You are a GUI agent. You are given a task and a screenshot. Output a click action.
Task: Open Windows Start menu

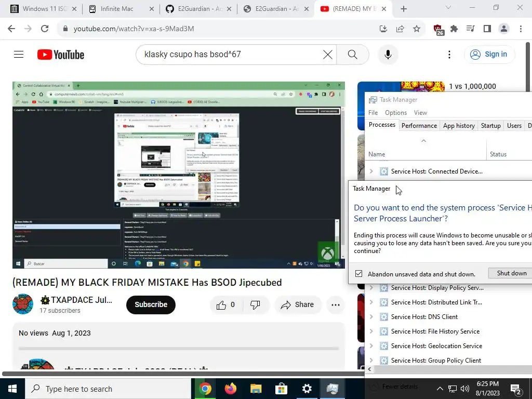point(12,389)
